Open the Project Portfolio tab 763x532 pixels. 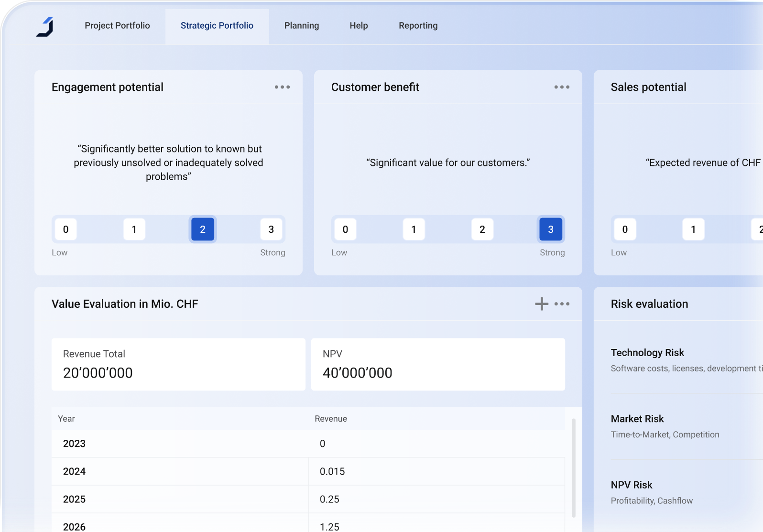[x=117, y=26]
